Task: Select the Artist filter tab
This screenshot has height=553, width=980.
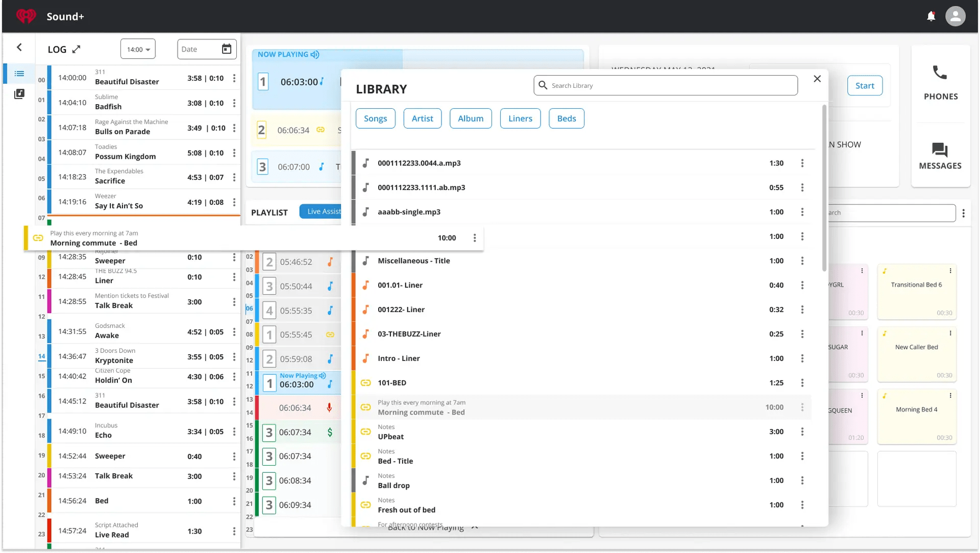Action: (422, 118)
